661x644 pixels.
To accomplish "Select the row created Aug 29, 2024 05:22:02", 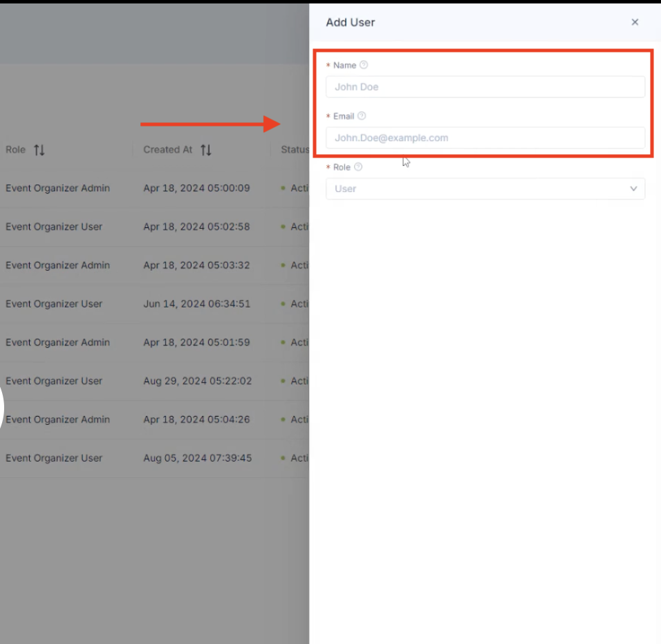I will 196,381.
